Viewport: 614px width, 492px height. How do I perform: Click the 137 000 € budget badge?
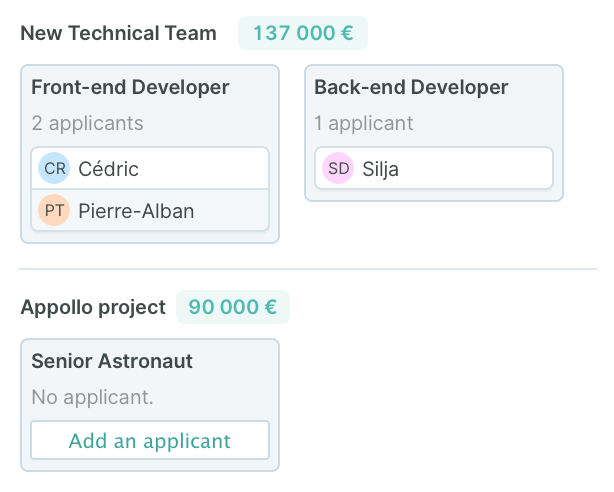pyautogui.click(x=303, y=33)
